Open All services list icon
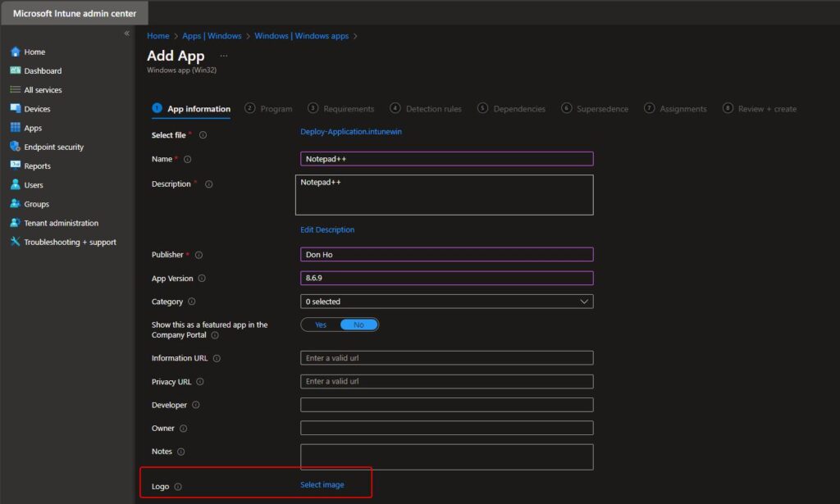The width and height of the screenshot is (840, 504). click(x=15, y=90)
